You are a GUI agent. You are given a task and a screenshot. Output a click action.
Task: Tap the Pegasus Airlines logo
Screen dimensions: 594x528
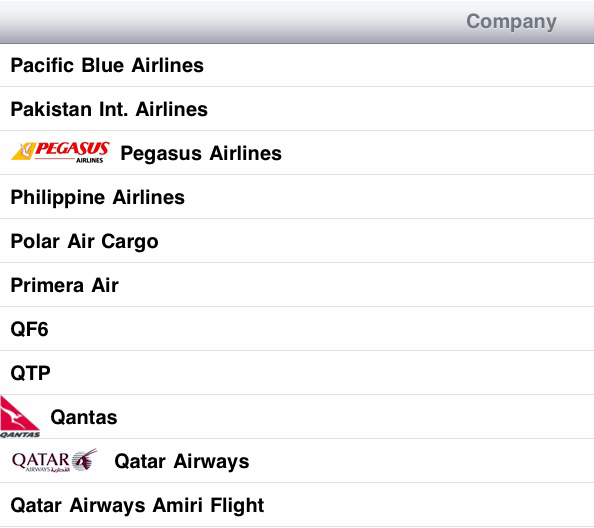(x=61, y=152)
